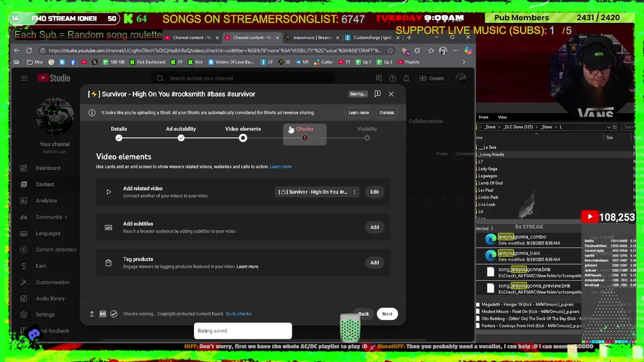The image size is (644, 362).
Task: Edit the related video
Action: (x=374, y=192)
